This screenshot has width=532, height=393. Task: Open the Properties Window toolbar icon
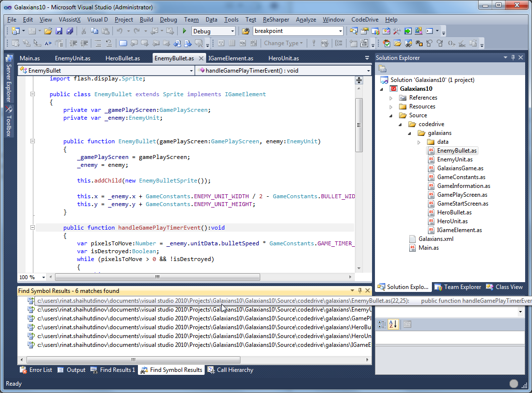[364, 31]
